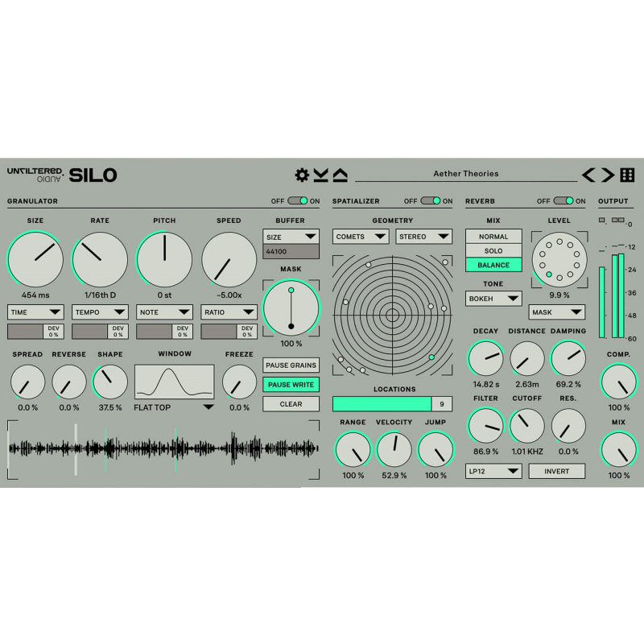Open the TEMPO rate mode dropdown

coord(100,312)
